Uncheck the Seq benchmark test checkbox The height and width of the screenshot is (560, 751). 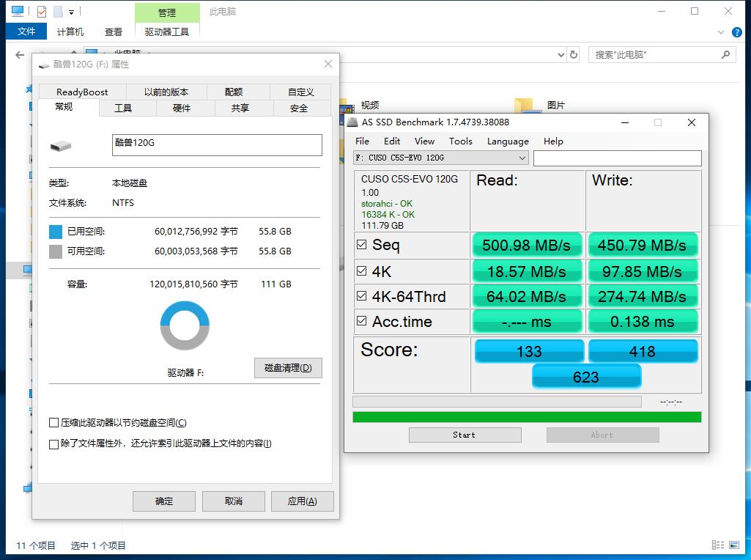361,245
